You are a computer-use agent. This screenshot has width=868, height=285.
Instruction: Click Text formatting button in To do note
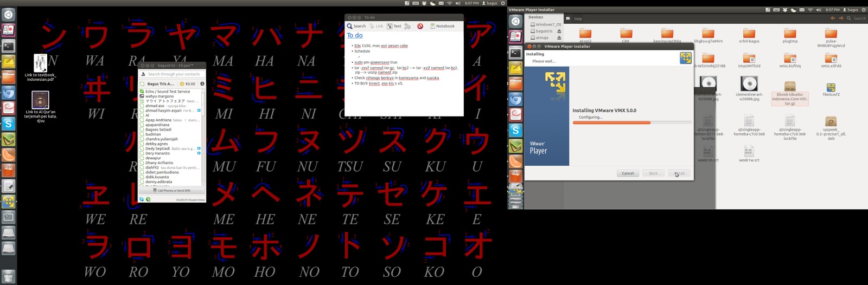[x=394, y=26]
